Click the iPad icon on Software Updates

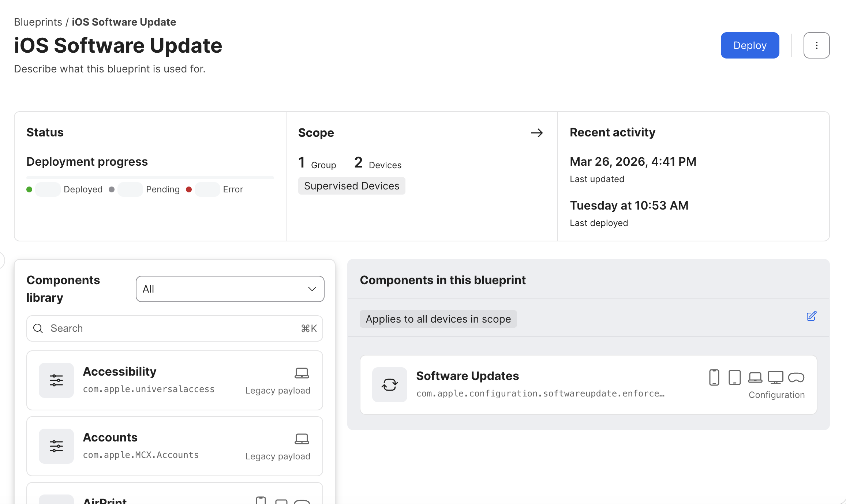tap(734, 377)
